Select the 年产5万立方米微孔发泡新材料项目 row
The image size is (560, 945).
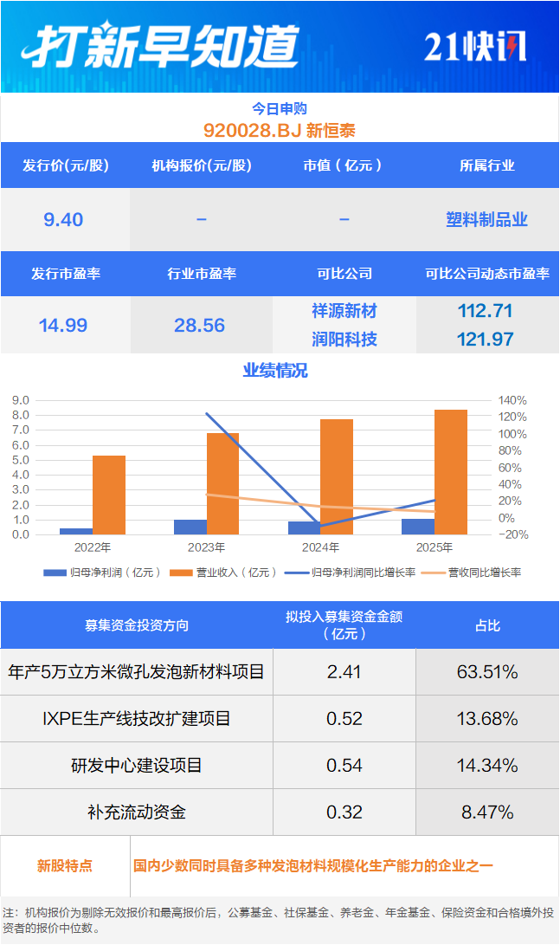[x=136, y=672]
